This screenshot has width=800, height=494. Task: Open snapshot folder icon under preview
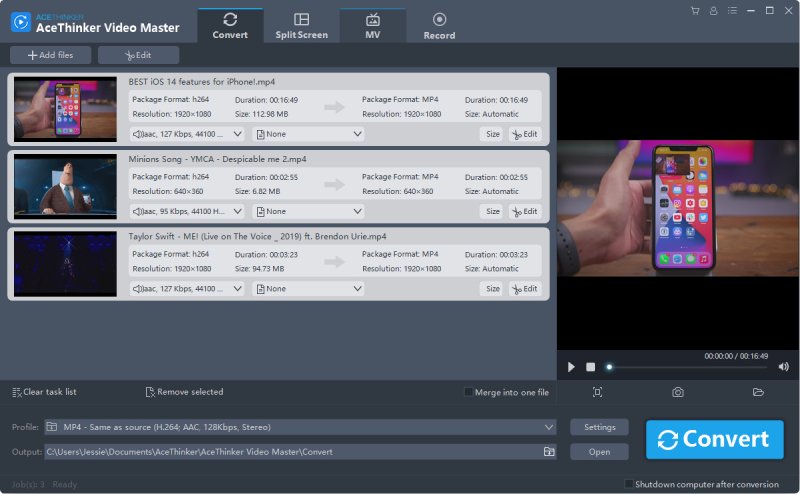[x=758, y=392]
